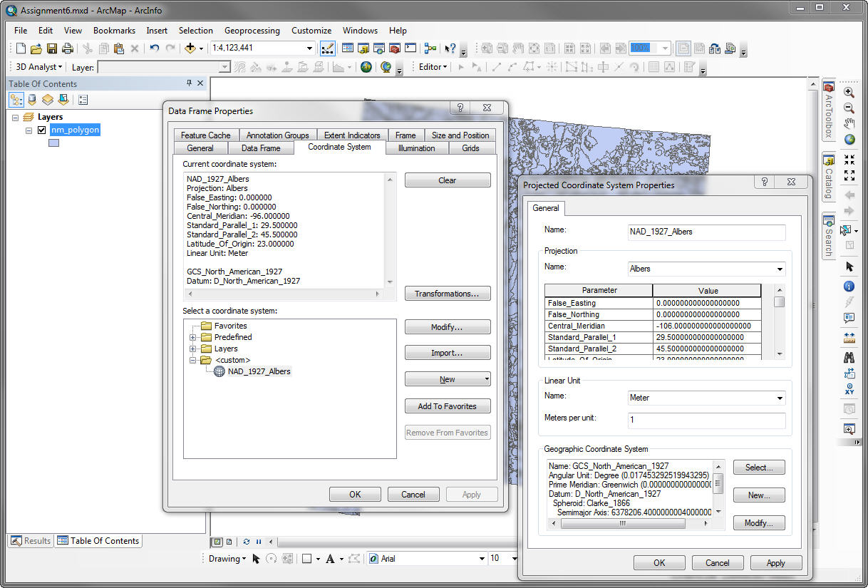868x588 pixels.
Task: Expand the Predefined folder node
Action: [193, 337]
